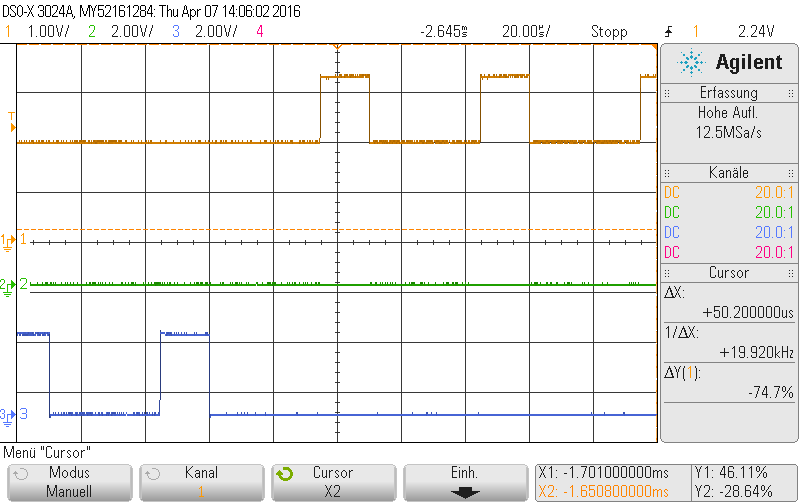The height and width of the screenshot is (503, 800).
Task: Select the Kanal 1 softkey
Action: [202, 482]
